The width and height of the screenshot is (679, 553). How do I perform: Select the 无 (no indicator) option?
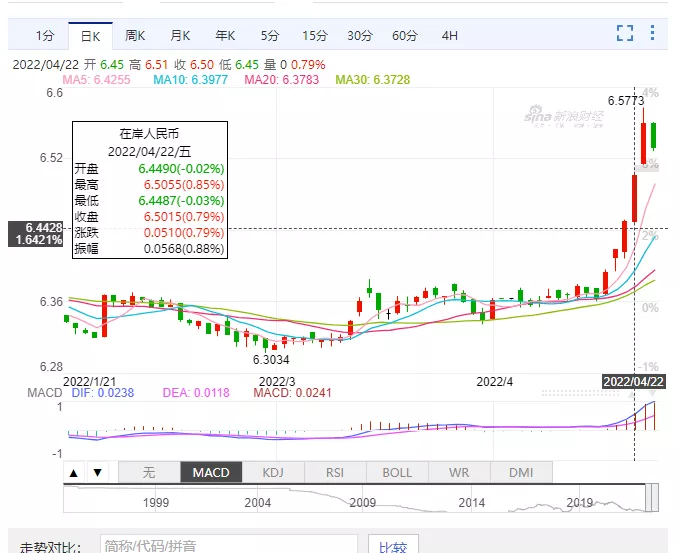[x=149, y=472]
